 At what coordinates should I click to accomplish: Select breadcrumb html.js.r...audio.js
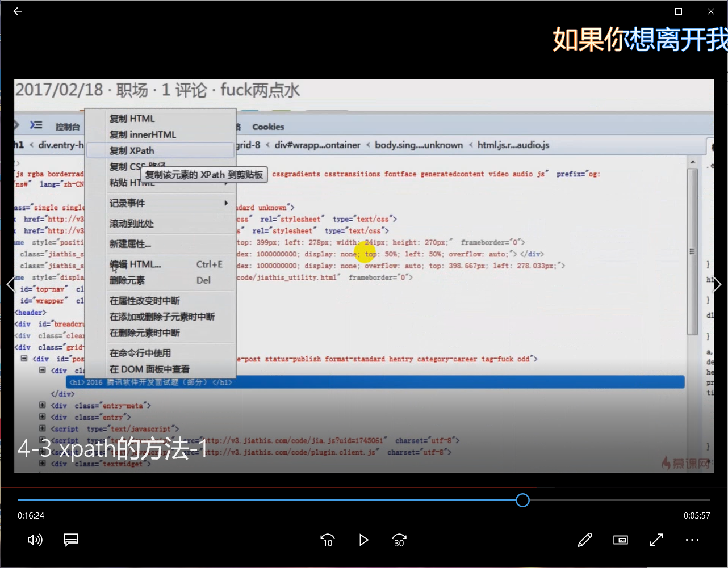click(x=513, y=145)
